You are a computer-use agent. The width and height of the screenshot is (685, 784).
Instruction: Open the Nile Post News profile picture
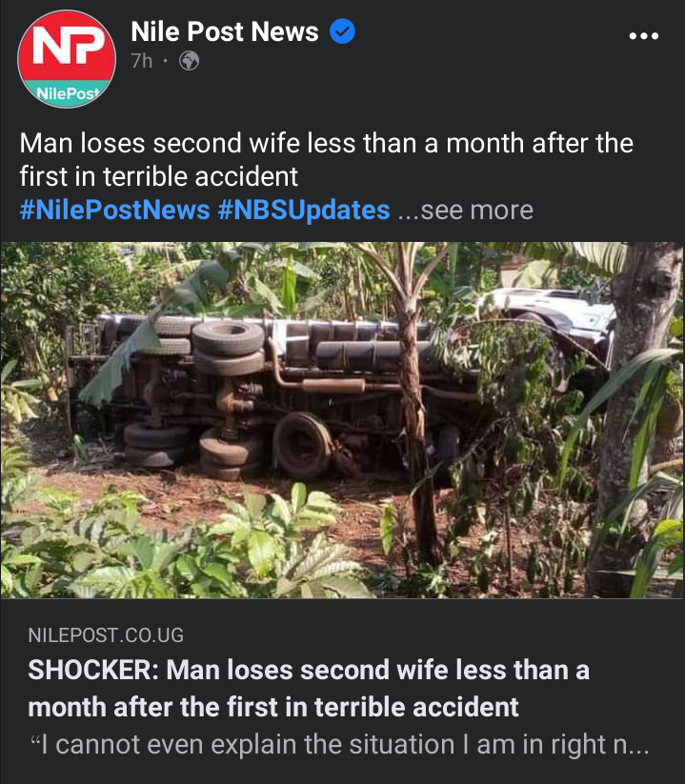67,59
